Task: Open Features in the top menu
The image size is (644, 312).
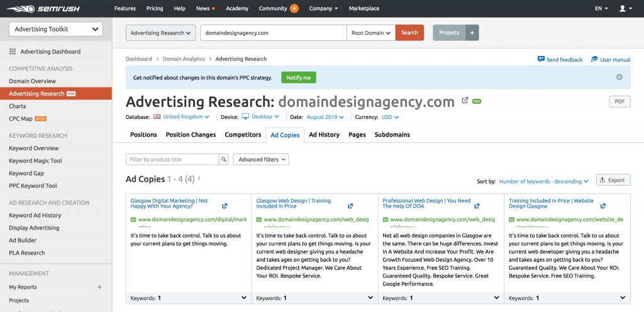Action: tap(125, 8)
